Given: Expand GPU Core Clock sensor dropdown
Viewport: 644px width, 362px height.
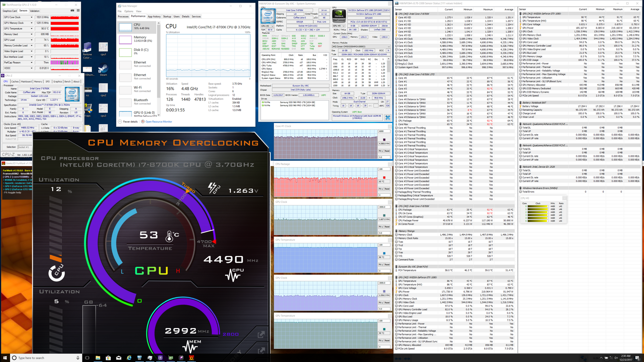Looking at the screenshot, I should point(32,17).
